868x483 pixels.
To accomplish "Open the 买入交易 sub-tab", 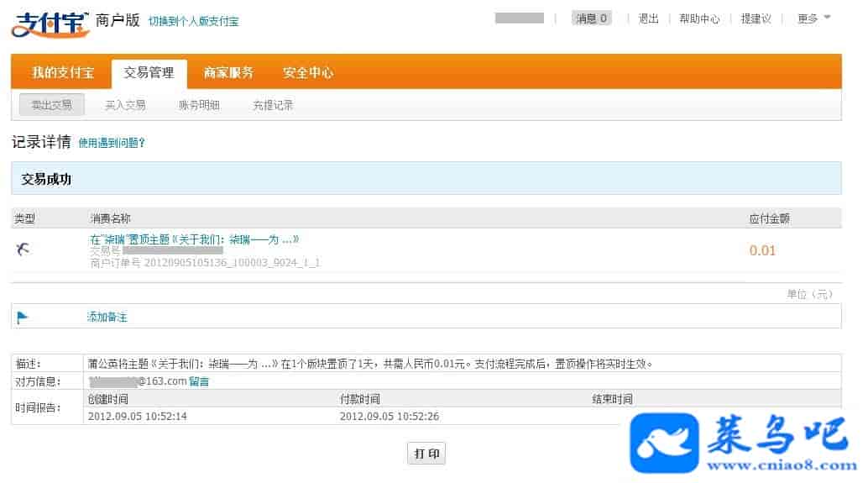I will (125, 105).
